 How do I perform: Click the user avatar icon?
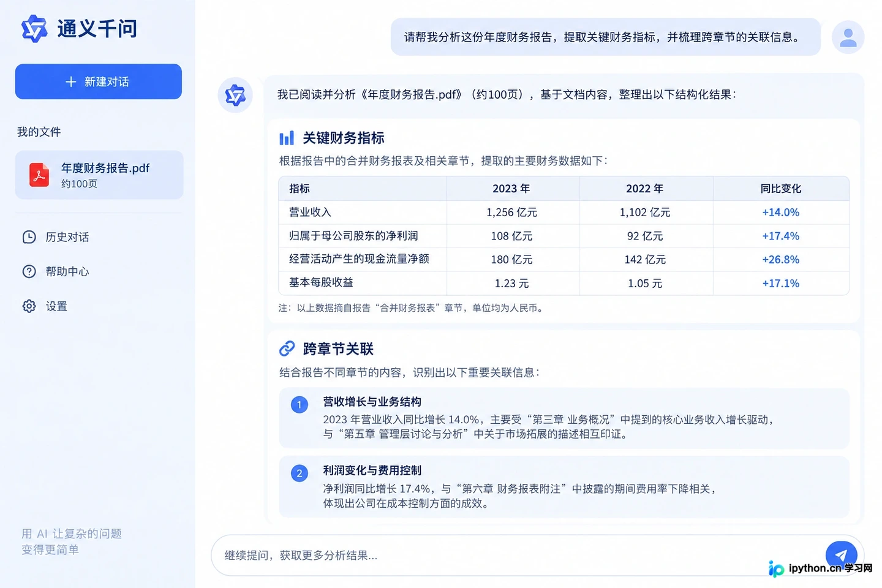coord(848,37)
